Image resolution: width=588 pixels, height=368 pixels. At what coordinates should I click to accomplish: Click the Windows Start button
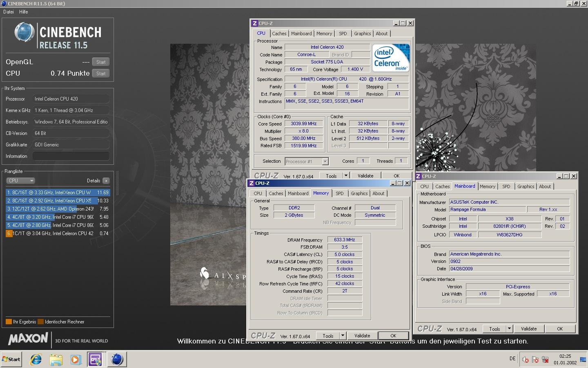[x=11, y=359]
